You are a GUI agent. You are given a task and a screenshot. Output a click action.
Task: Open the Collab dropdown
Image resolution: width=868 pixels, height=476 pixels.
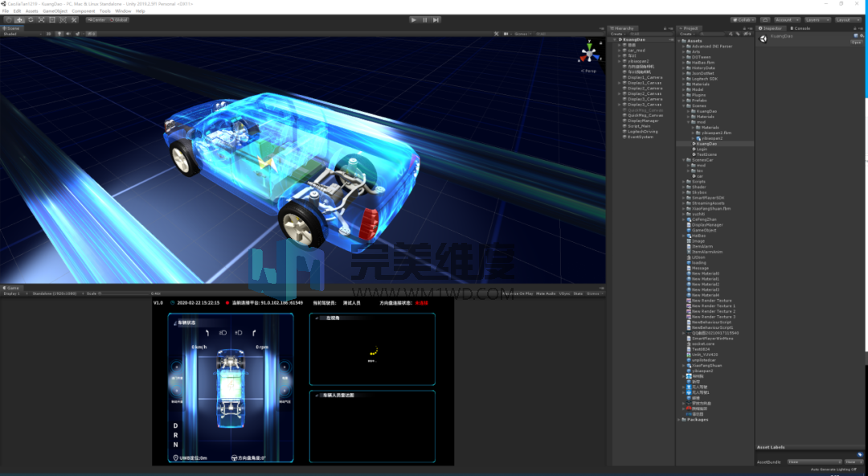click(x=743, y=20)
